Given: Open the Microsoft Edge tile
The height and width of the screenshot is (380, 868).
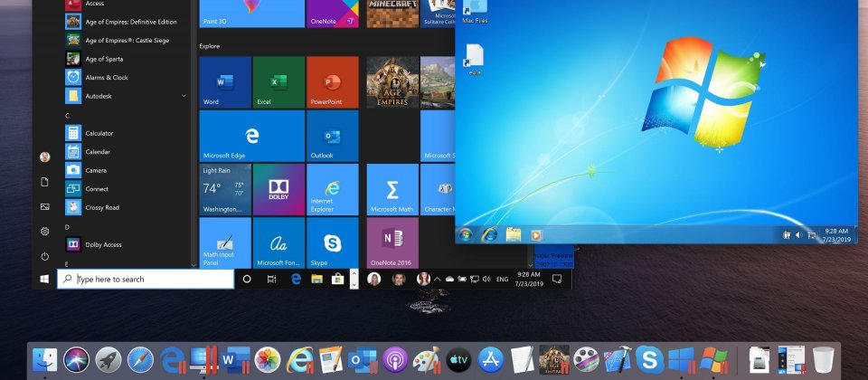Looking at the screenshot, I should pos(252,136).
